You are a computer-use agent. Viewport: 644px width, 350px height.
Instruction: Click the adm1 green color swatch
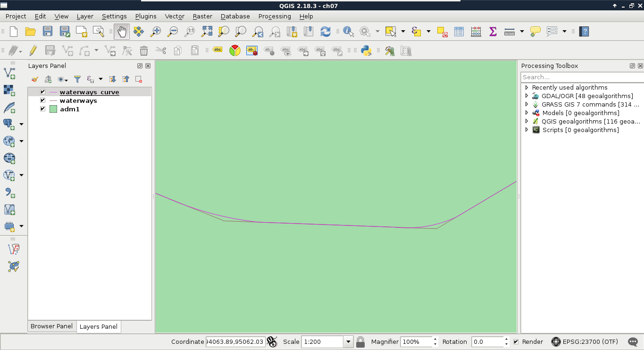53,109
